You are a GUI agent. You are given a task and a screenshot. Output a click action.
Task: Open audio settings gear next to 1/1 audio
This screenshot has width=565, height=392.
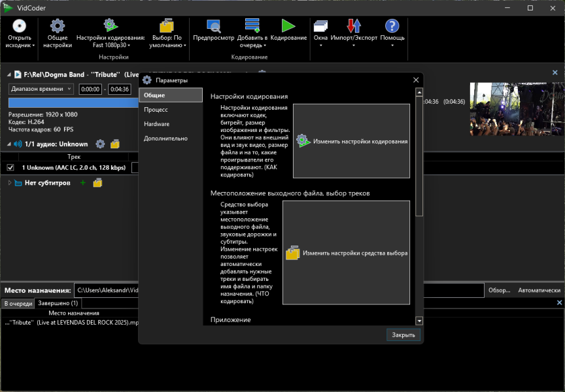click(100, 144)
